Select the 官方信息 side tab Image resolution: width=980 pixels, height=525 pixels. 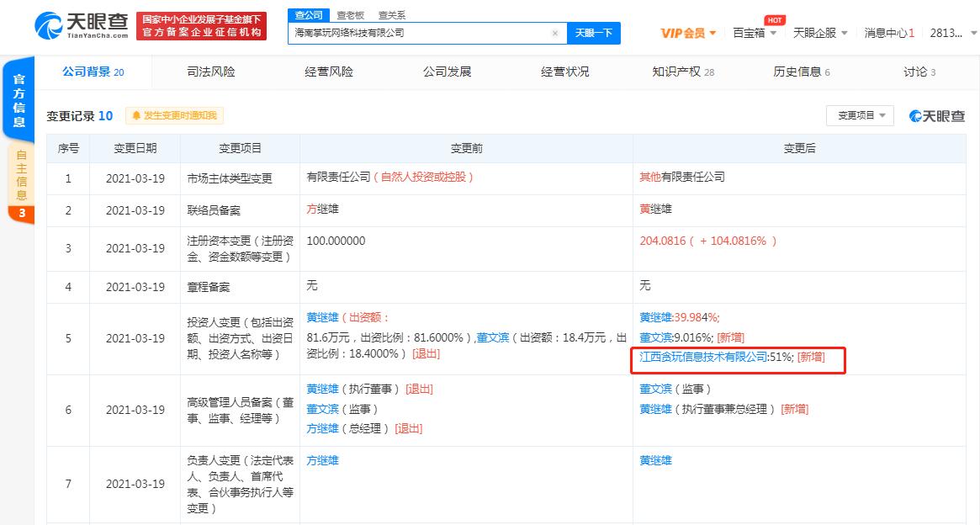[x=19, y=100]
